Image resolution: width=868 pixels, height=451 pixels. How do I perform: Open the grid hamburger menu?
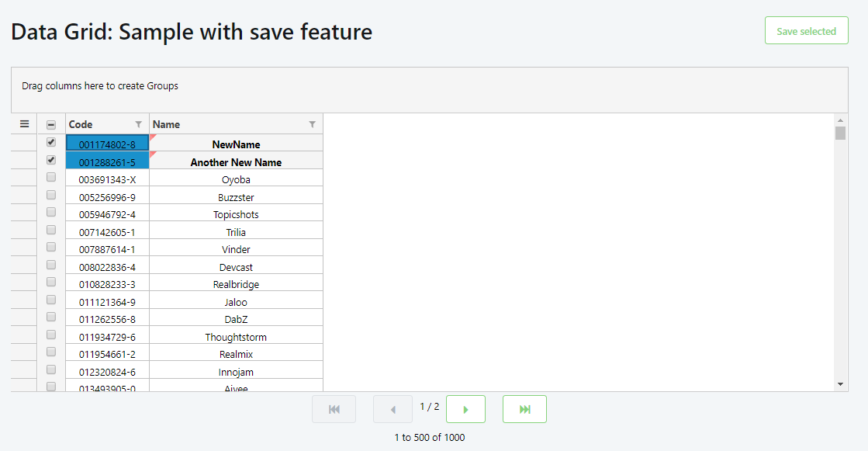pyautogui.click(x=24, y=123)
